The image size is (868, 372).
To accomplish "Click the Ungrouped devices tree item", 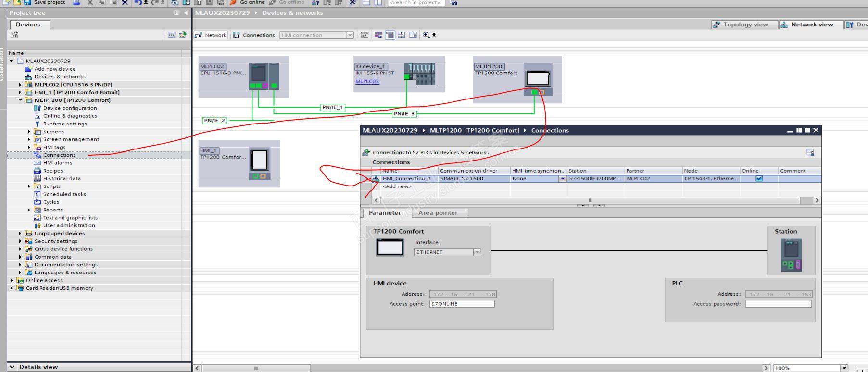I will point(59,234).
